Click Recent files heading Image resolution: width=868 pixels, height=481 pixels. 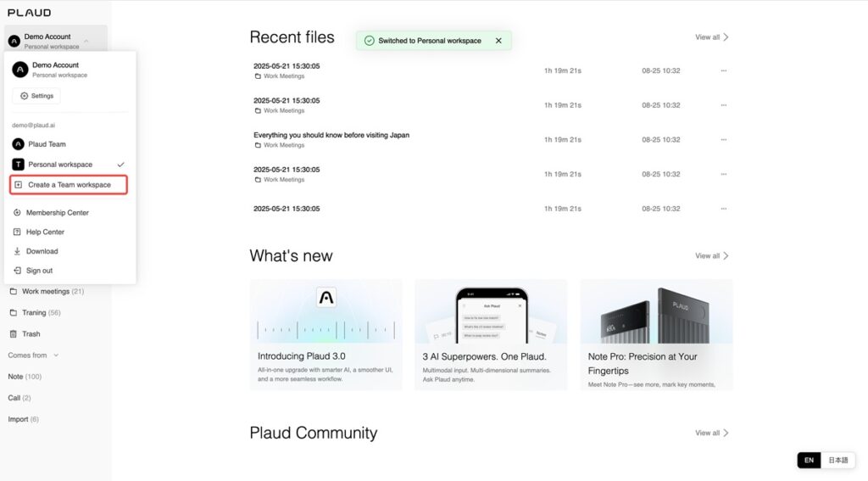click(292, 37)
